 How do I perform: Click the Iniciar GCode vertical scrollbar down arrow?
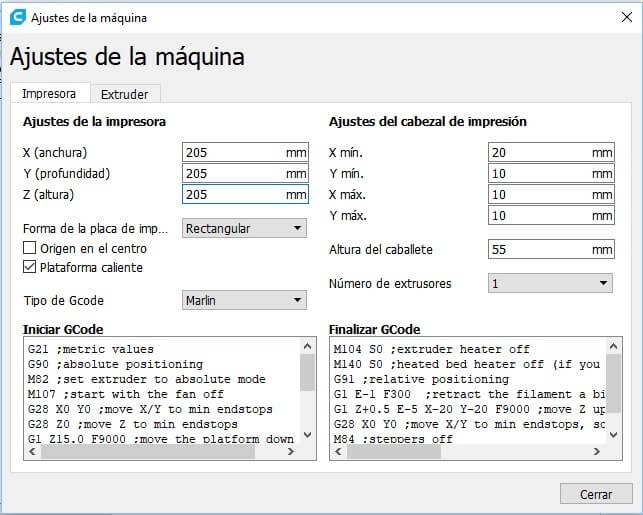(308, 436)
